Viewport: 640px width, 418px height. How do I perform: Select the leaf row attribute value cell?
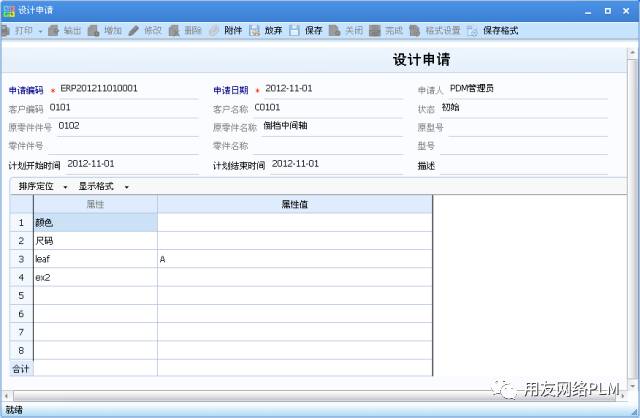[294, 259]
